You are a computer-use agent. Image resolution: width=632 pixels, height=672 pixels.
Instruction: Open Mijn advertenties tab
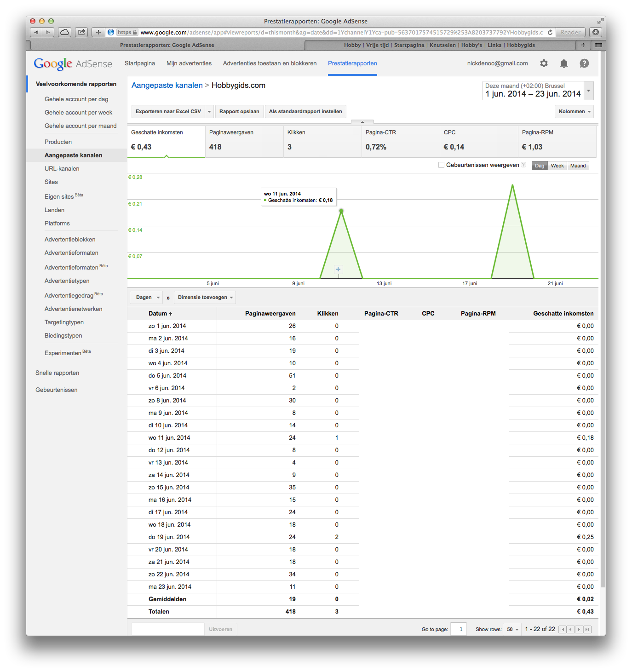189,63
